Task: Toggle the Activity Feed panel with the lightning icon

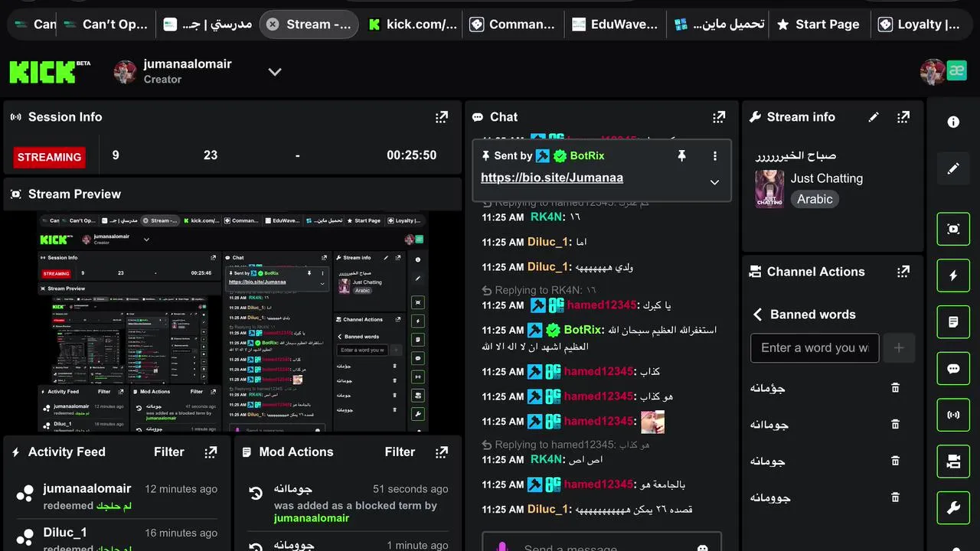Action: click(x=953, y=275)
